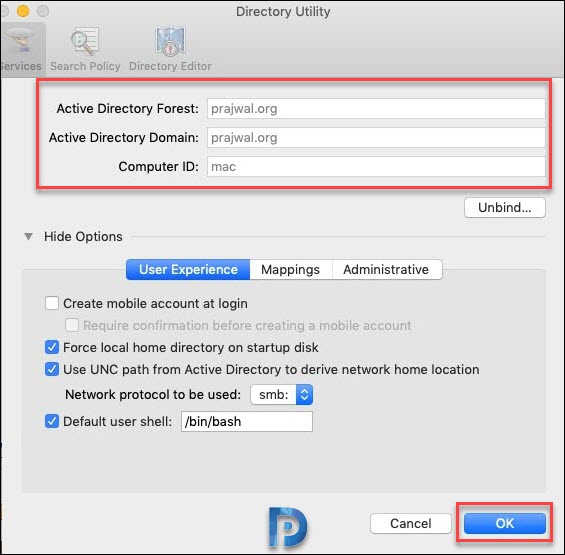
Task: Click the Computer ID field showing mac
Action: pyautogui.click(x=376, y=166)
